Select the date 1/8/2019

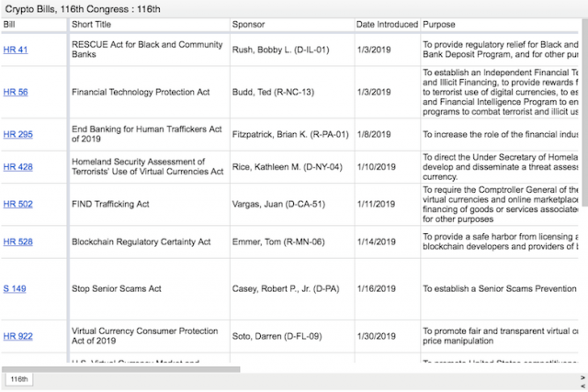(388, 134)
